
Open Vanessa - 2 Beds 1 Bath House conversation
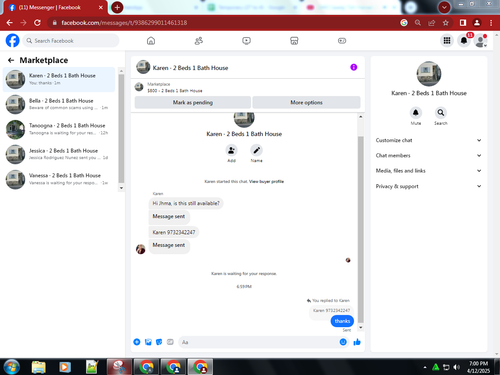pos(59,179)
